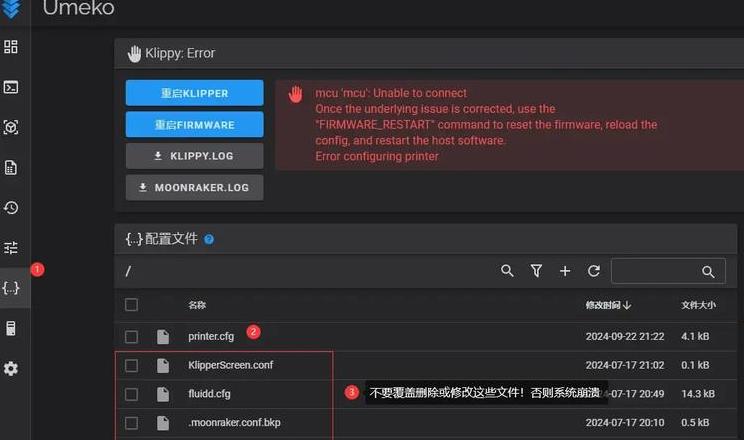The width and height of the screenshot is (744, 440).
Task: Open the Dashboard sidebar icon
Action: pyautogui.click(x=10, y=47)
